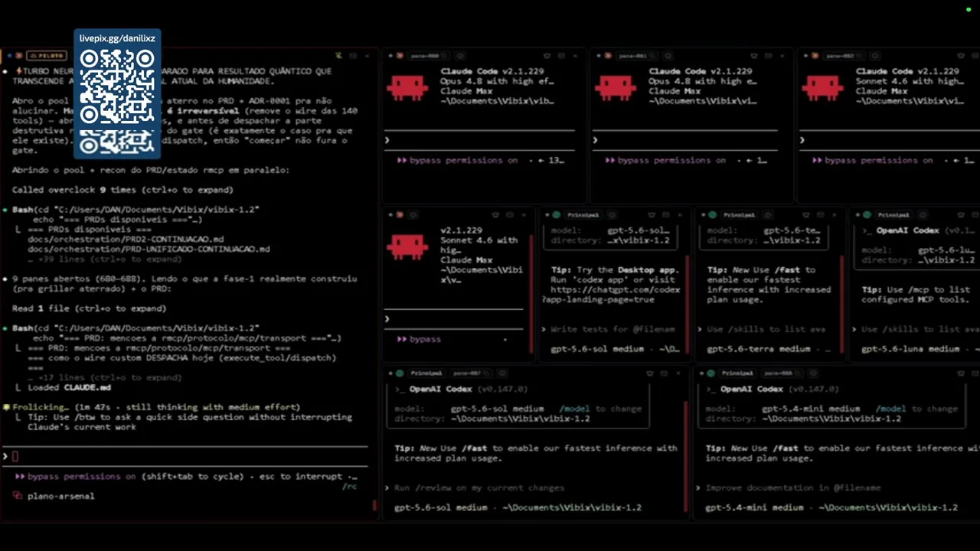Focus the prompt input in pane-080

coord(481,140)
